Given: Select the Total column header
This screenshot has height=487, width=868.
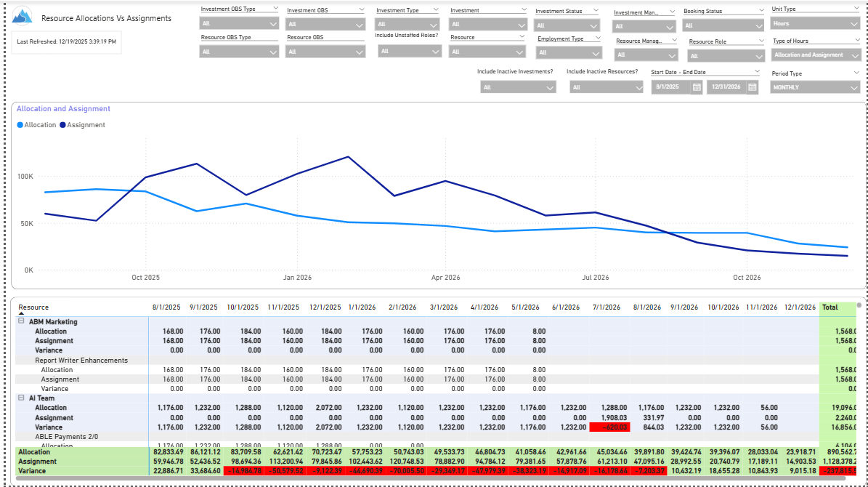Looking at the screenshot, I should pyautogui.click(x=830, y=307).
